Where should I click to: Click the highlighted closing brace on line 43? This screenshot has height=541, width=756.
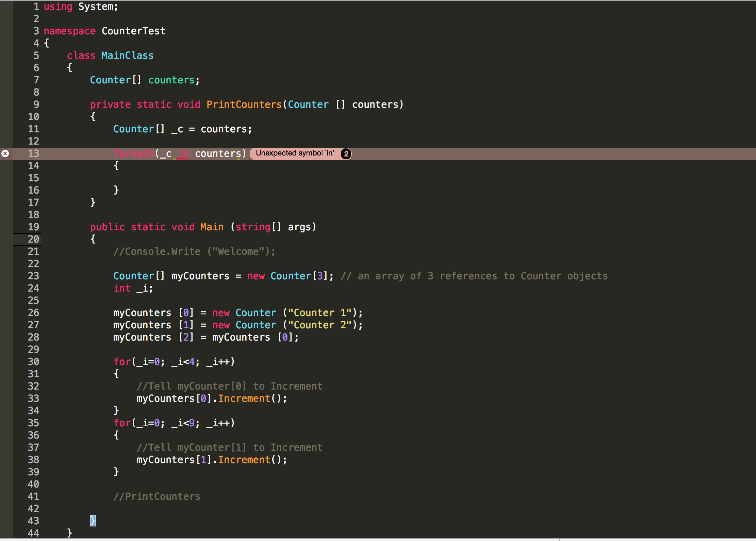coord(93,521)
